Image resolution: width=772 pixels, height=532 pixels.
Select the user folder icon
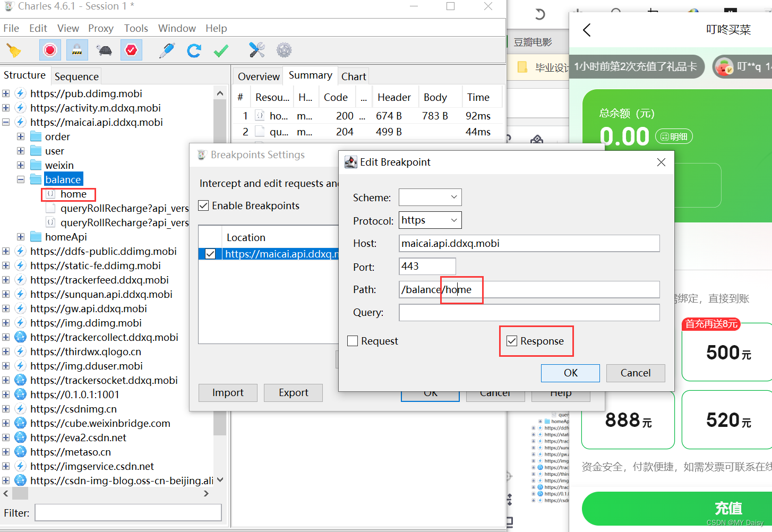tap(36, 151)
